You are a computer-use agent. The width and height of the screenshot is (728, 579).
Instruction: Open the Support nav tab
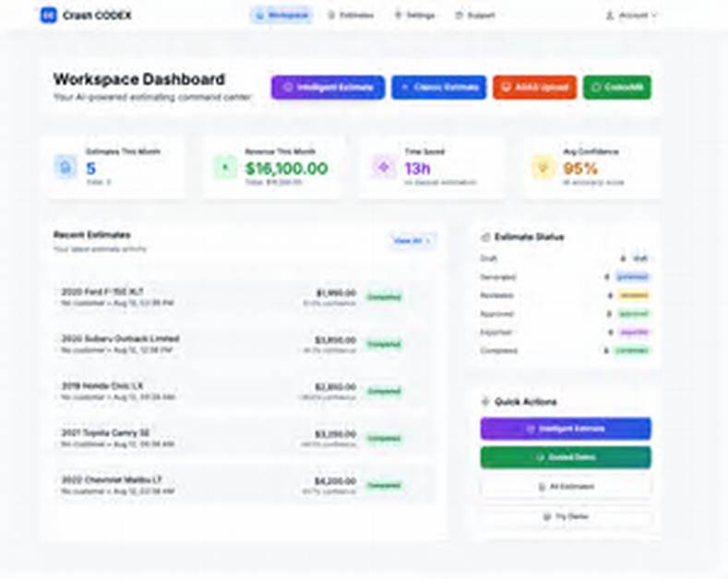coord(475,16)
